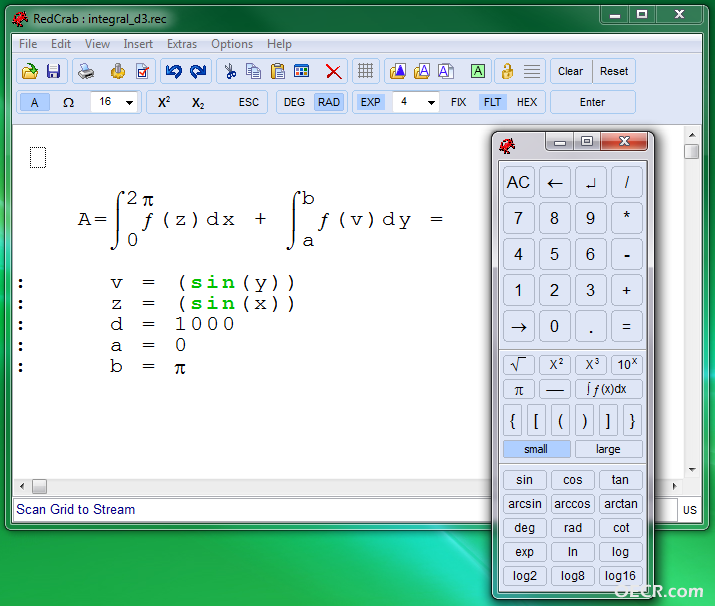Show the grid with the grid icon

pos(365,71)
